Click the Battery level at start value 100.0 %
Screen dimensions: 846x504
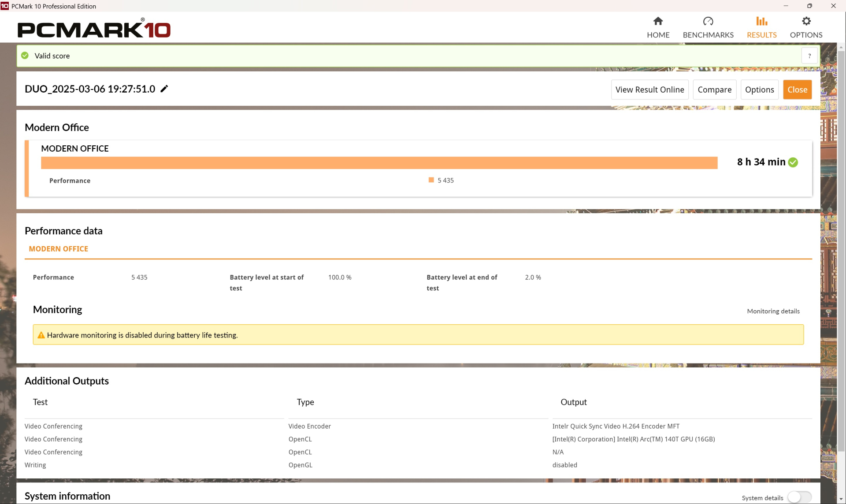339,278
